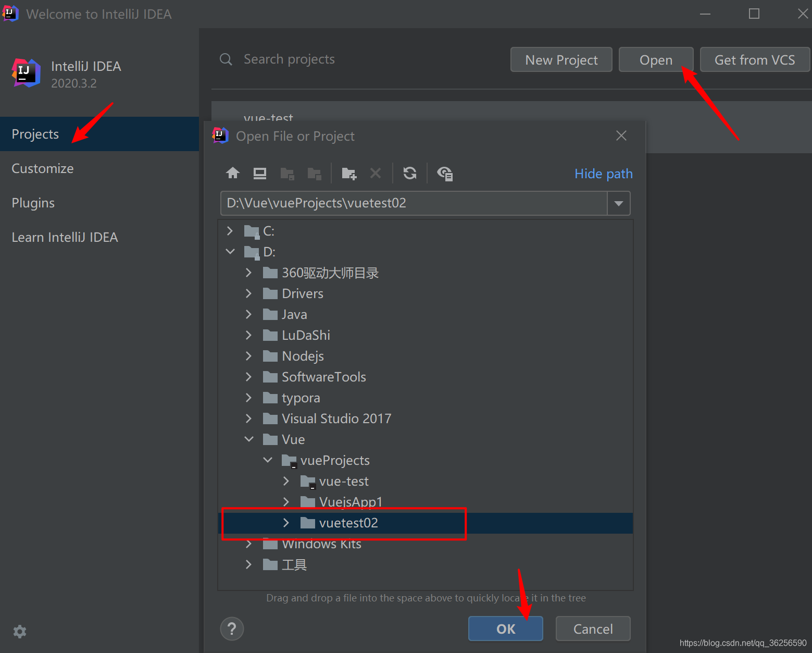
Task: Delete the selected item using the X icon
Action: coord(376,173)
